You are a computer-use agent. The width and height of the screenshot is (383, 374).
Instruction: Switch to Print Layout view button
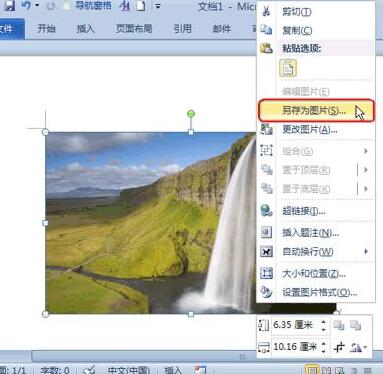(x=312, y=370)
